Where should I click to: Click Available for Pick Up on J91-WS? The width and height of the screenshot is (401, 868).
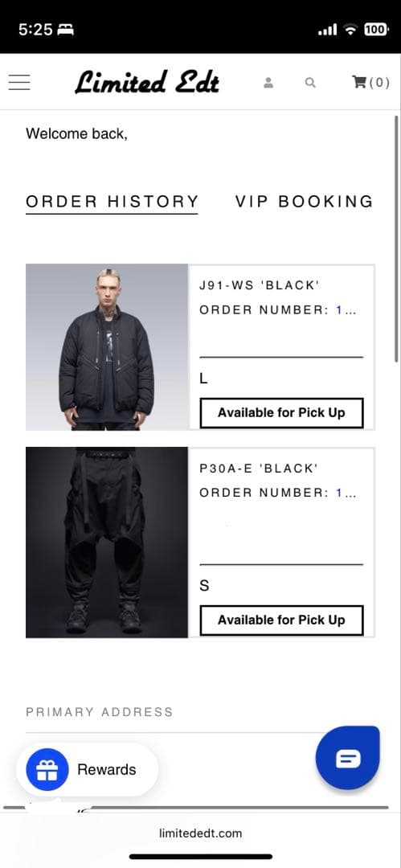tap(281, 413)
